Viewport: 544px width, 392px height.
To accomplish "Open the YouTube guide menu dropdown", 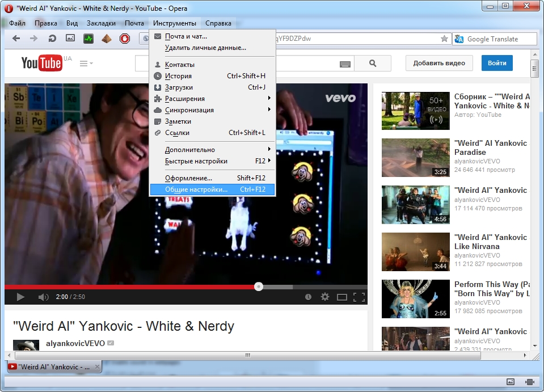I will (86, 64).
